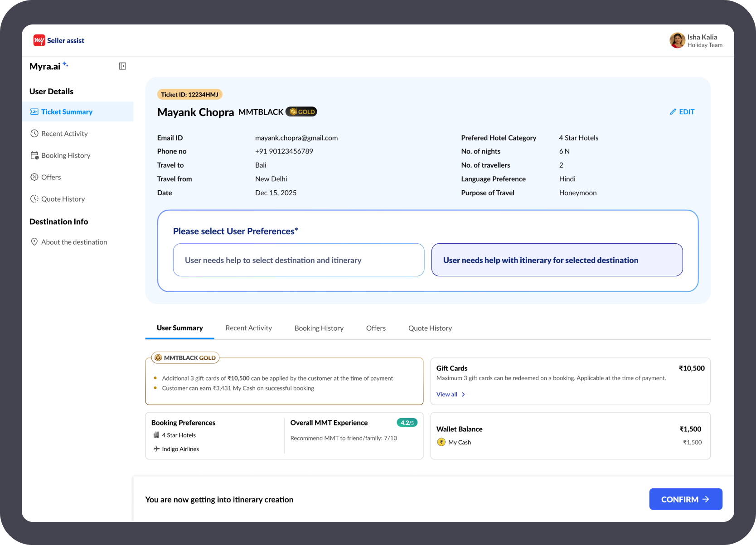The image size is (756, 545).
Task: Go to Ticket Summary in the sidebar
Action: pyautogui.click(x=78, y=112)
